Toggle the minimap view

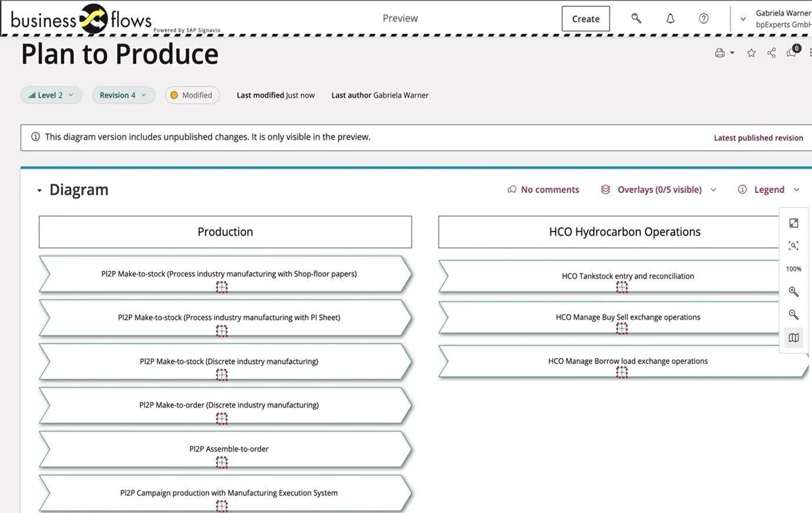tap(793, 337)
